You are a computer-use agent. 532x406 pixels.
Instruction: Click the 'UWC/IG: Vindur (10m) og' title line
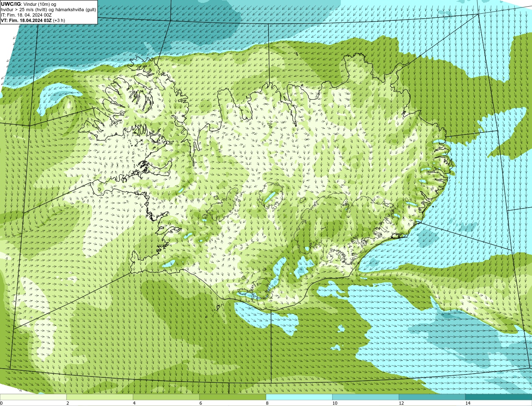tap(28, 4)
